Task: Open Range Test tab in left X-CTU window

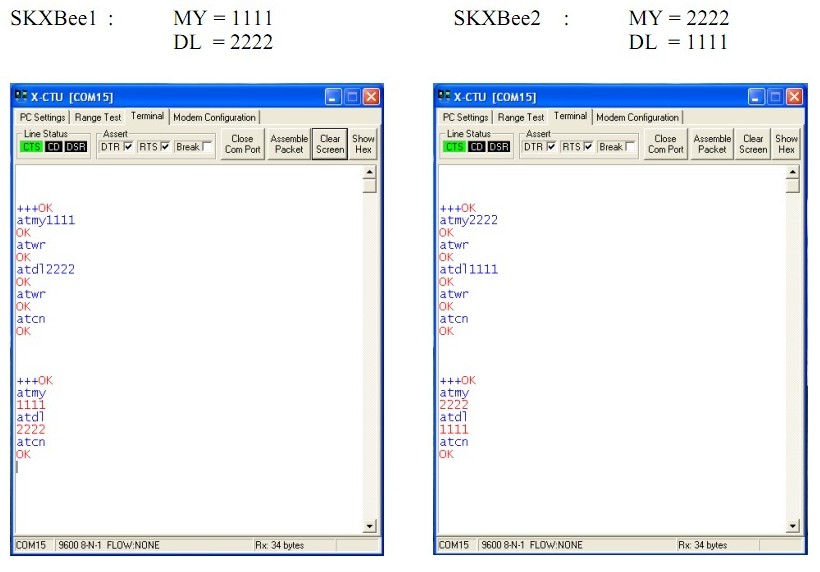Action: pos(98,118)
